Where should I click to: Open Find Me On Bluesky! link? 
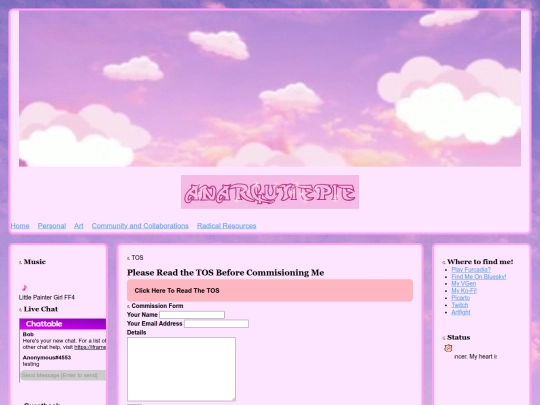click(x=479, y=277)
